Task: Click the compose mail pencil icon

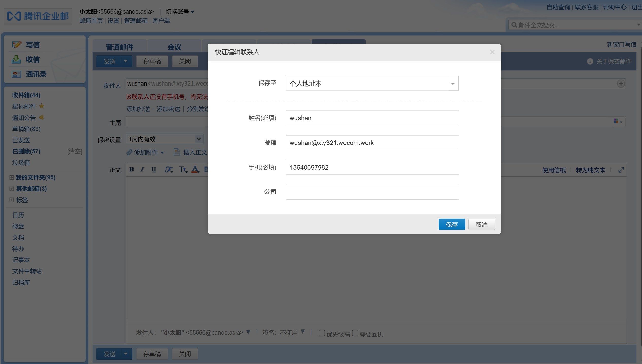Action: (17, 45)
